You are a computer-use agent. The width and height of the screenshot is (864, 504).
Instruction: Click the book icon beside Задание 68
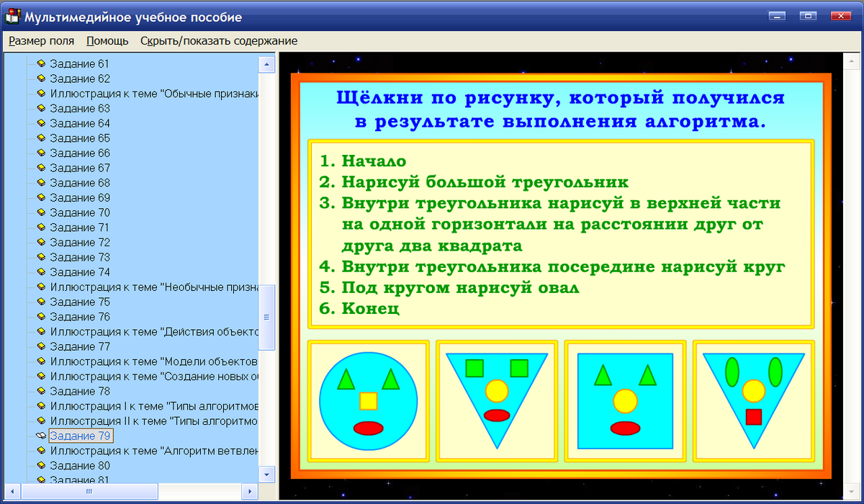tap(41, 183)
